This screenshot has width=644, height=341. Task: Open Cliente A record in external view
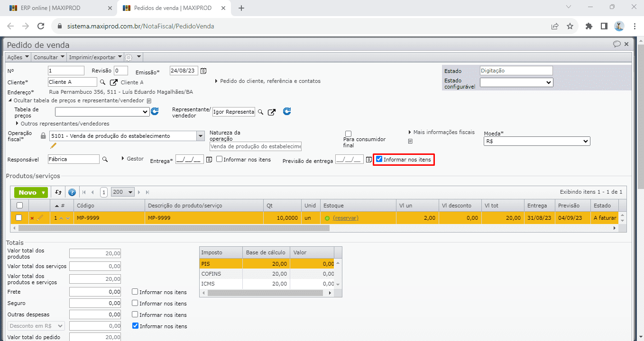(x=113, y=82)
